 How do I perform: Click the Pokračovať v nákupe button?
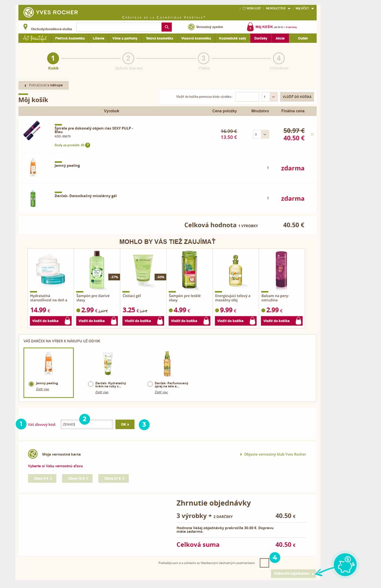44,85
